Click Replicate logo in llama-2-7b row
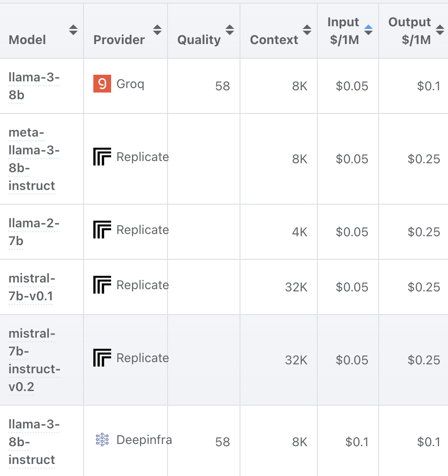 [x=102, y=230]
